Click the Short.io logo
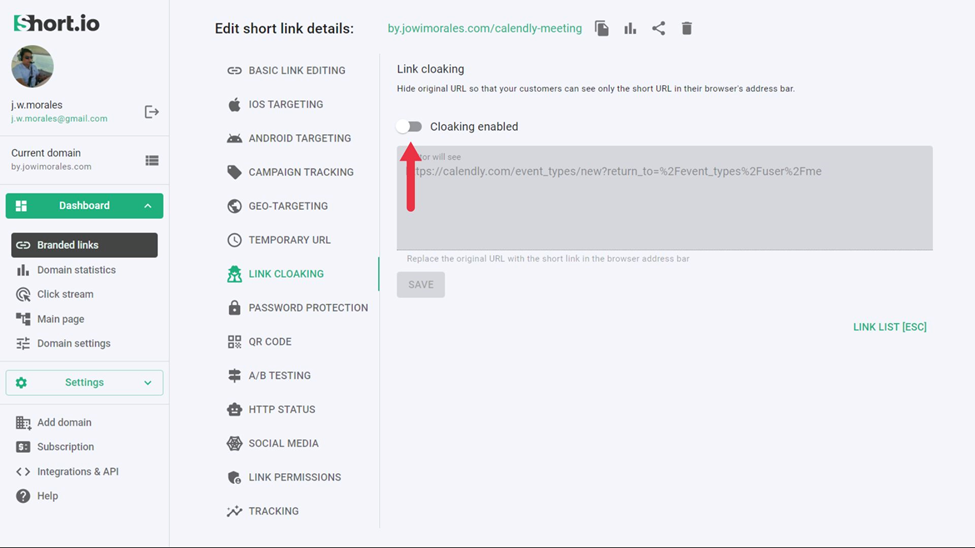The width and height of the screenshot is (975, 548). pos(56,24)
